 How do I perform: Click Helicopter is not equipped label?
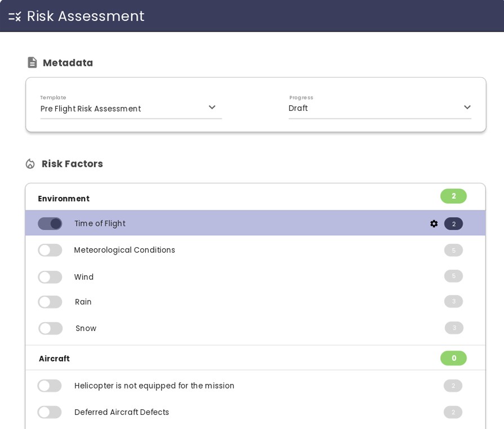[154, 386]
